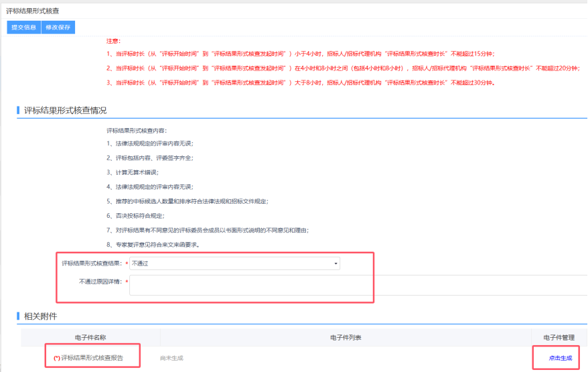588x372 pixels.
Task: Click the 电子件管理 column header
Action: (x=559, y=337)
